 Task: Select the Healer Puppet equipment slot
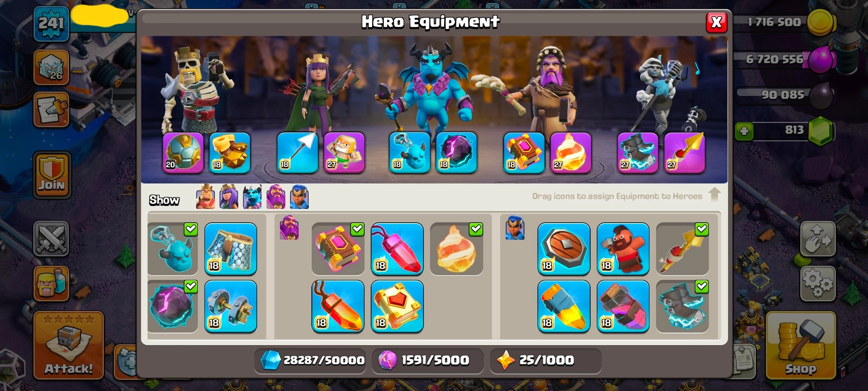(x=344, y=153)
